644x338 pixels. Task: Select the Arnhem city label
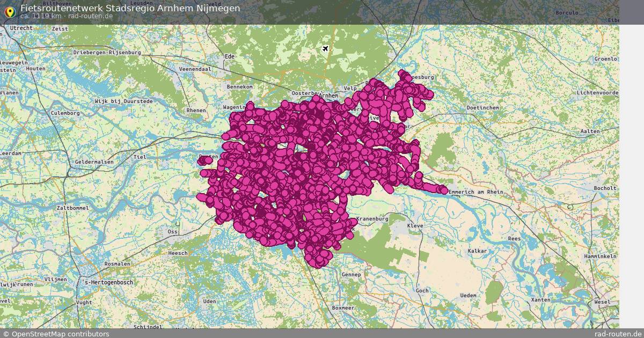pyautogui.click(x=328, y=95)
